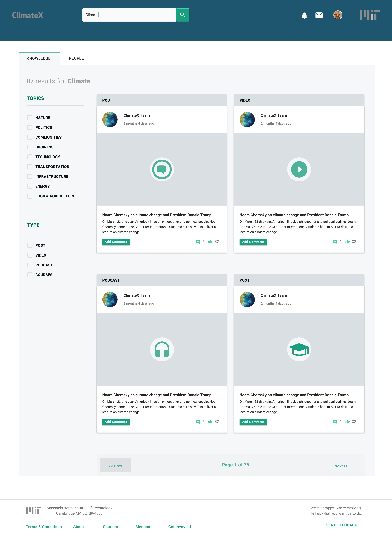Click the MIT logo in header
Screen dimensions: 392x537
coord(369,15)
